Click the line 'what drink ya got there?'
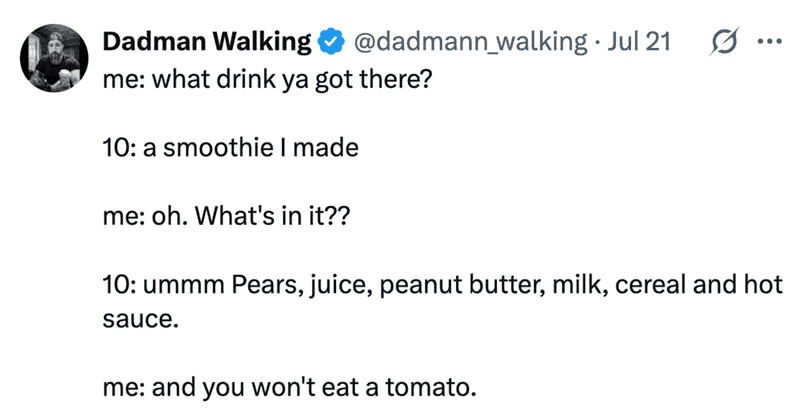 pos(292,79)
